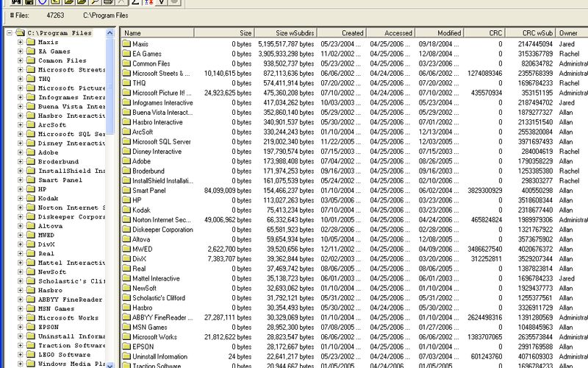The width and height of the screenshot is (588, 368).
Task: Select Microsoft SQL Server in file list
Action: coord(162,141)
